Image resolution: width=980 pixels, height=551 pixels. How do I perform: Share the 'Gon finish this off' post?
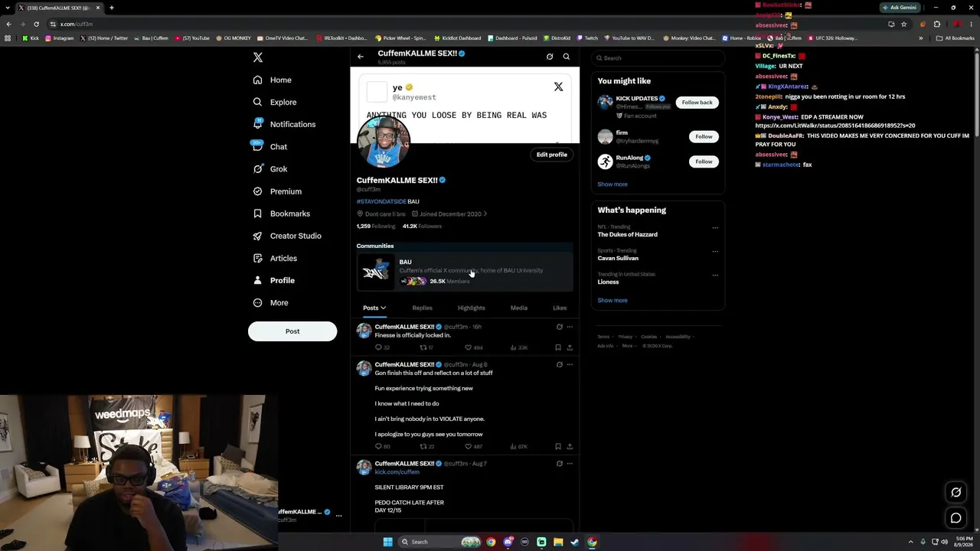click(x=570, y=446)
